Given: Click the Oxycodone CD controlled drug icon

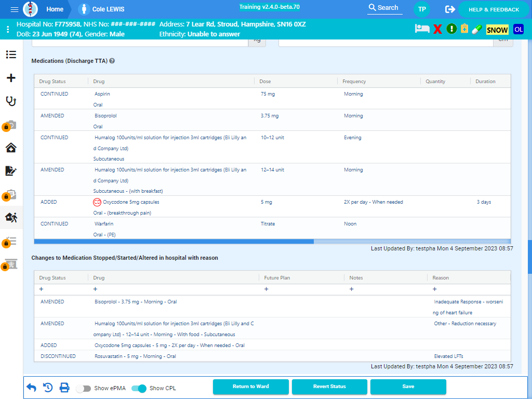Looking at the screenshot, I should 97,202.
